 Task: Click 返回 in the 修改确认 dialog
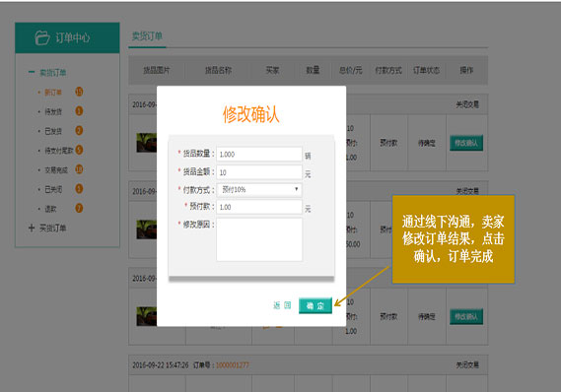coord(282,305)
